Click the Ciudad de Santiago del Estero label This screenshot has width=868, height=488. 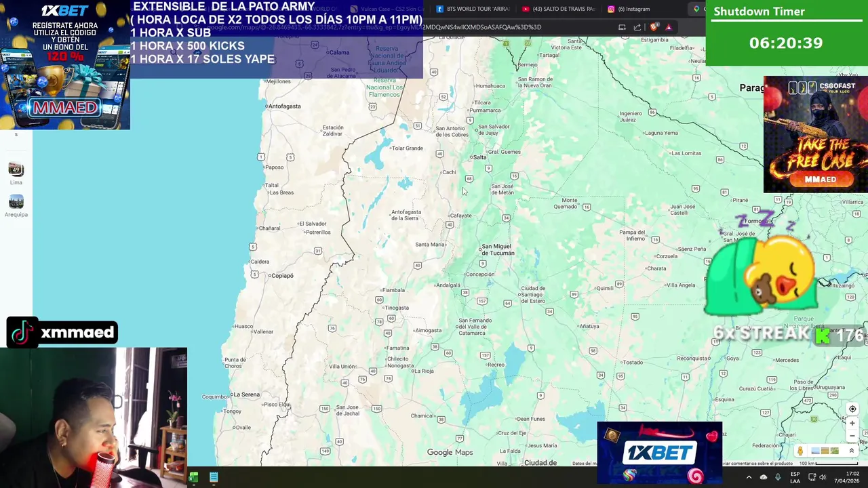pos(532,295)
